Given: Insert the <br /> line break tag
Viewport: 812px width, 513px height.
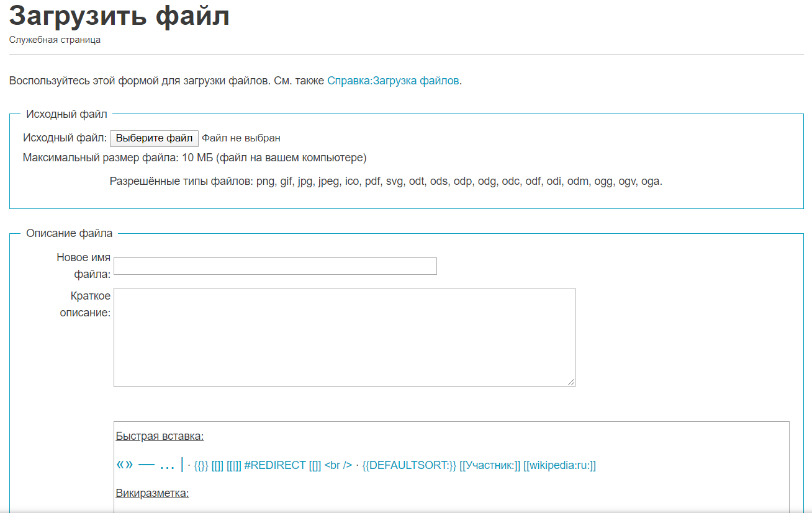Looking at the screenshot, I should 338,465.
